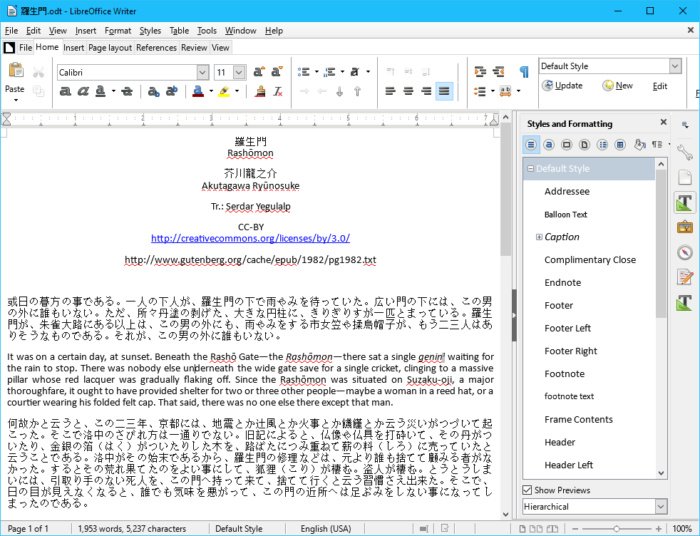Click the Paste clipboard icon
The height and width of the screenshot is (536, 700).
[x=16, y=71]
